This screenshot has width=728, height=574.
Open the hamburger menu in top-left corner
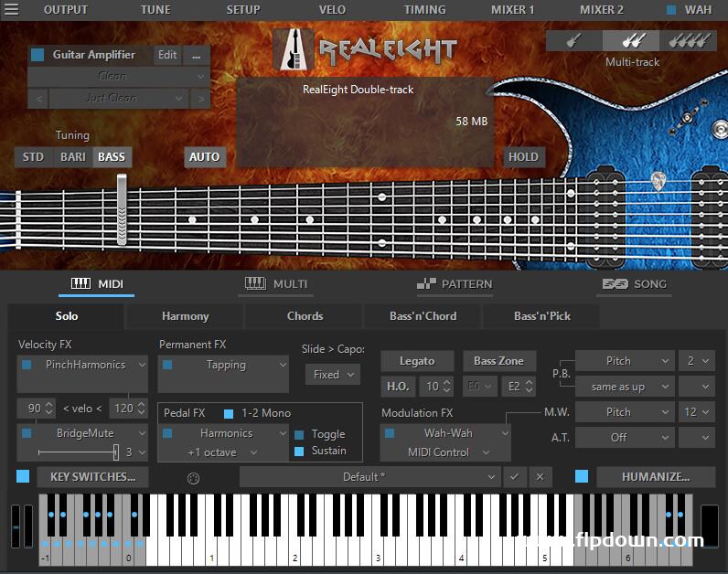[x=11, y=10]
